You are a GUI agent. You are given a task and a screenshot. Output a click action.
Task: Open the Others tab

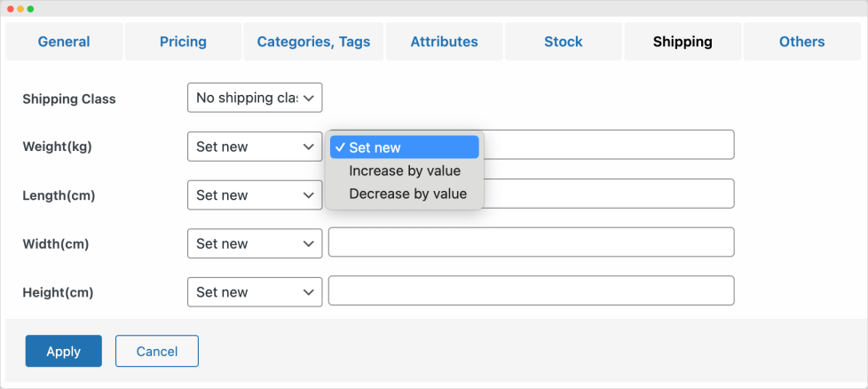801,42
